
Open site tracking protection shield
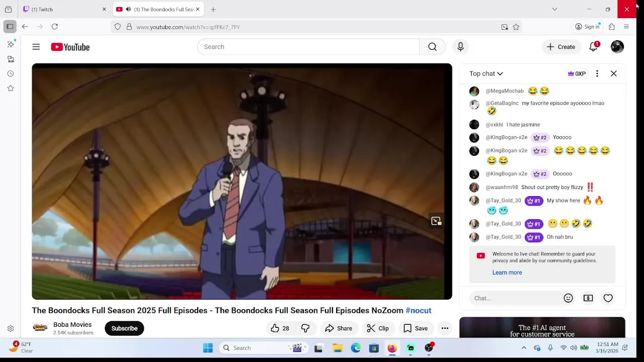(x=118, y=27)
